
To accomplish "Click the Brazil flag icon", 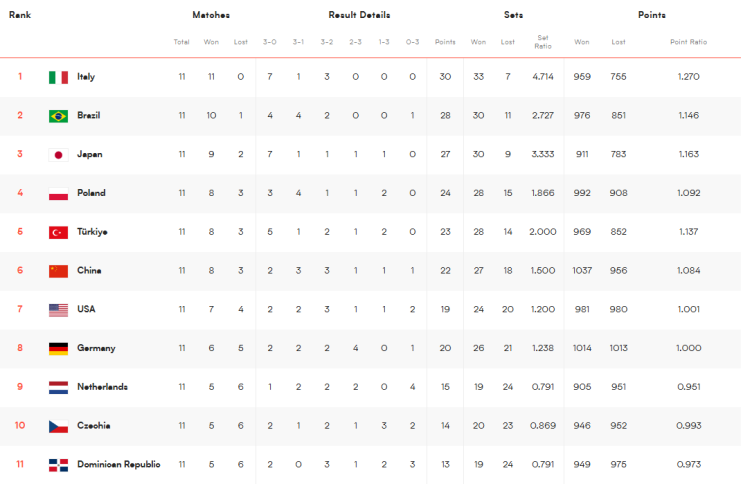I will 58,116.
